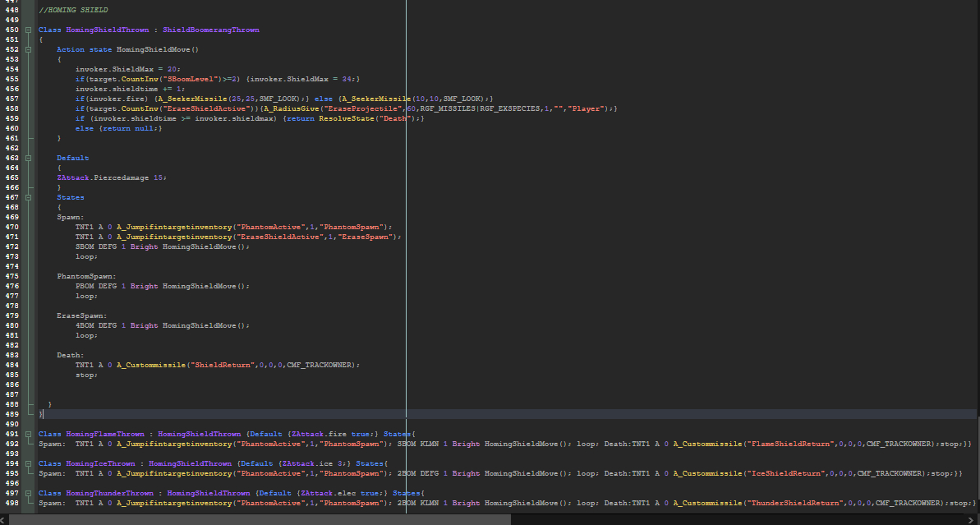Click the Death: state label
The image size is (980, 525).
point(71,355)
